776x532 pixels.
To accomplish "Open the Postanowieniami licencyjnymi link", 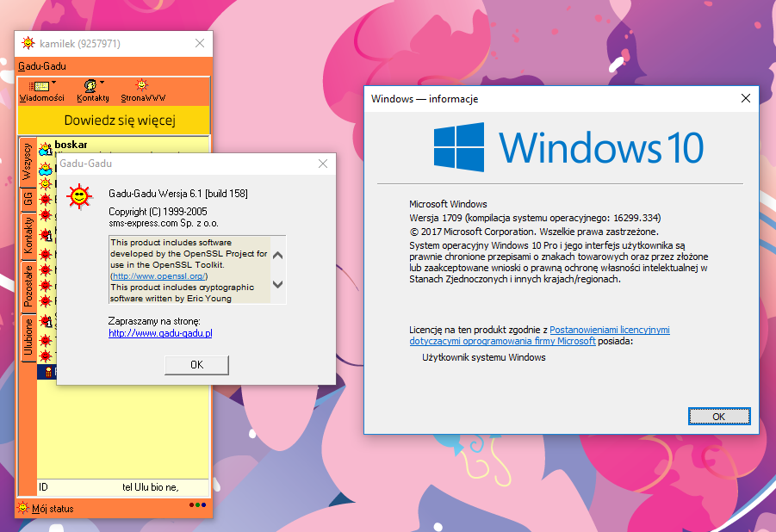I will pos(539,335).
